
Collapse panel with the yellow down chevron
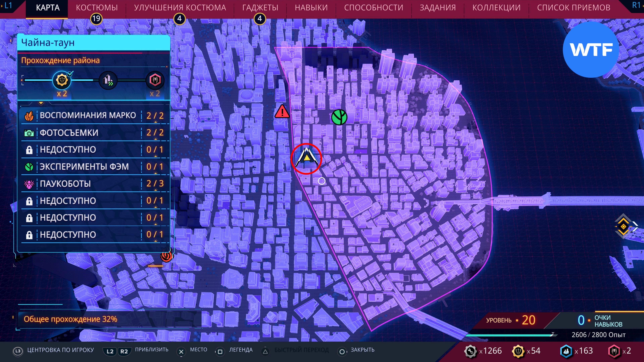(41, 103)
